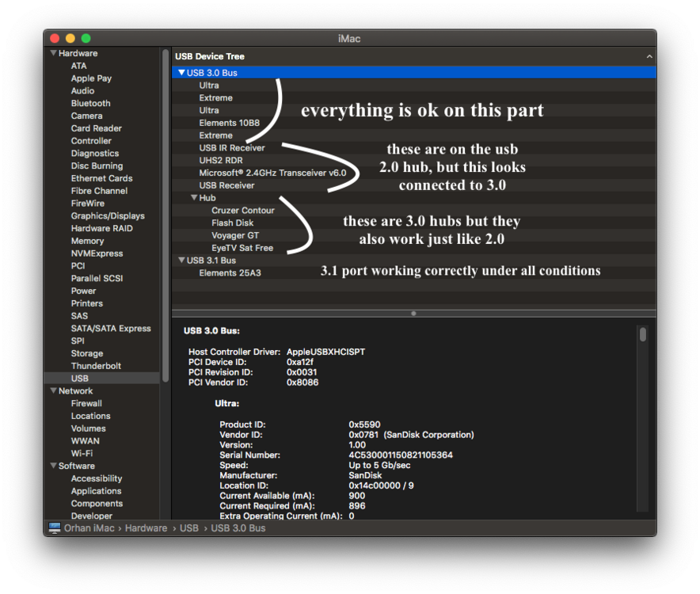Select Bluetooth in the Hardware sidebar
The image size is (700, 594).
[x=90, y=103]
